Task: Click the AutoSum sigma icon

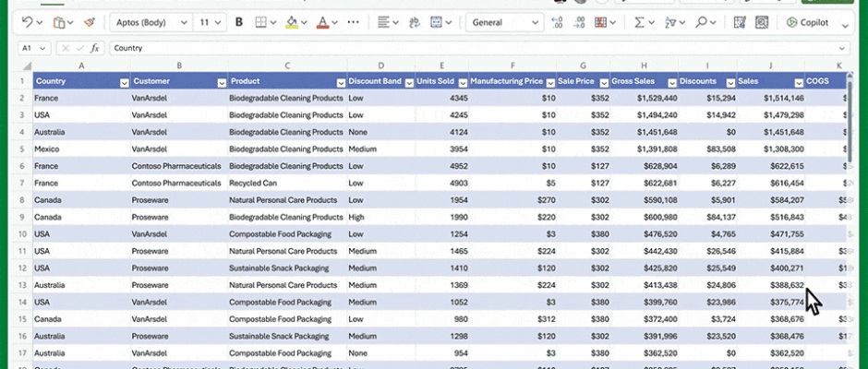Action: 639,22
